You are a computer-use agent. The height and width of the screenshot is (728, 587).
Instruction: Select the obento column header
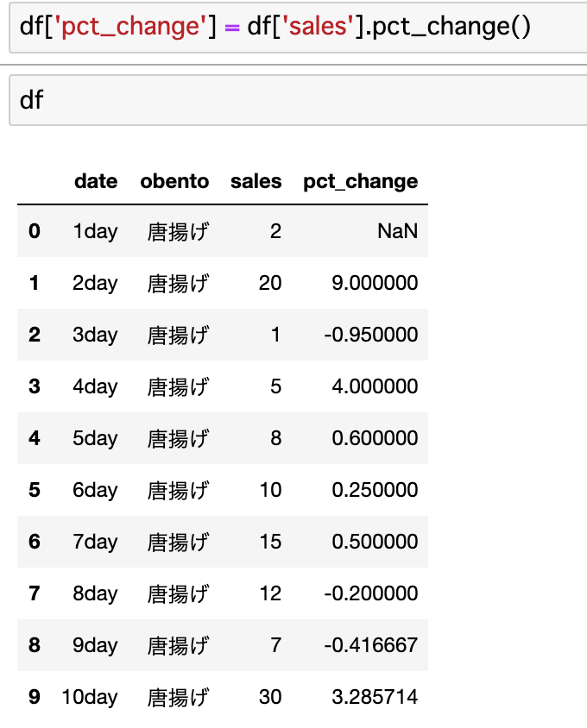174,181
